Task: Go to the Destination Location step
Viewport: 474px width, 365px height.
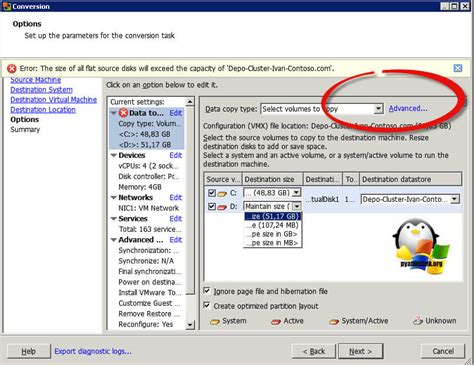Action: click(43, 110)
